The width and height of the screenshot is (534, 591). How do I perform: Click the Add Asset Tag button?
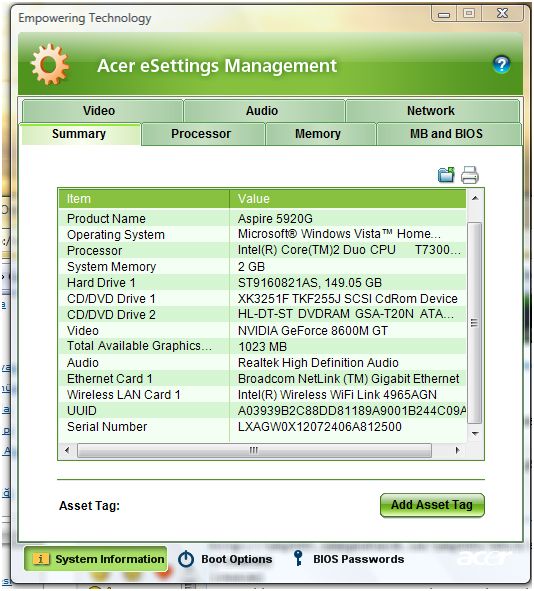point(432,505)
